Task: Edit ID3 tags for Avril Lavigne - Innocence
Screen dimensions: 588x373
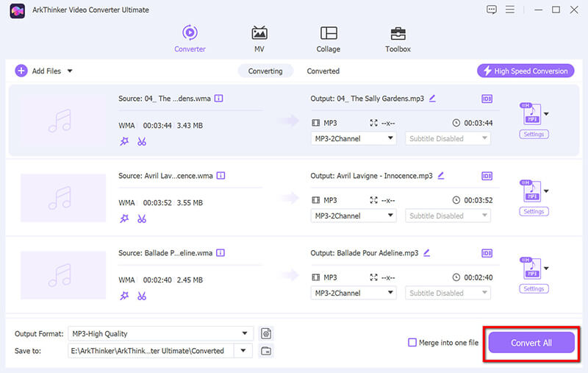Action: (487, 176)
